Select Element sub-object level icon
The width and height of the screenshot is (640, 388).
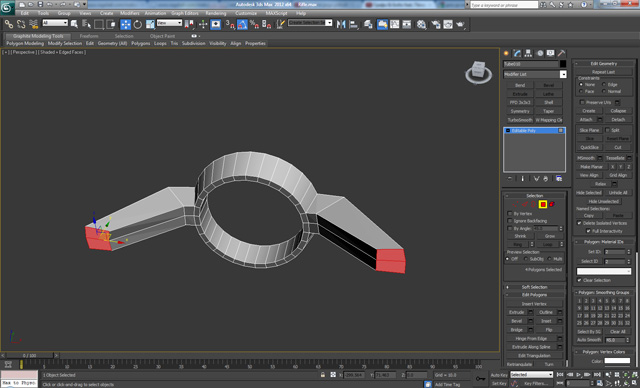click(552, 204)
